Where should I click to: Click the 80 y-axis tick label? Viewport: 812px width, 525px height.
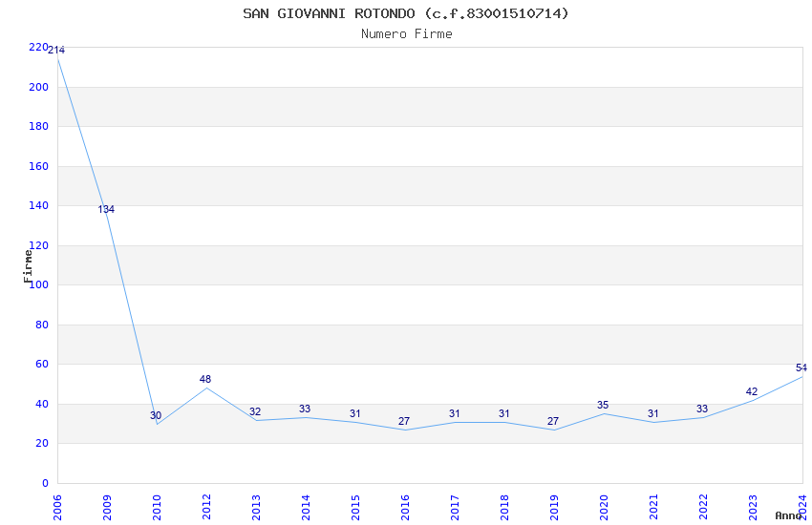point(41,325)
